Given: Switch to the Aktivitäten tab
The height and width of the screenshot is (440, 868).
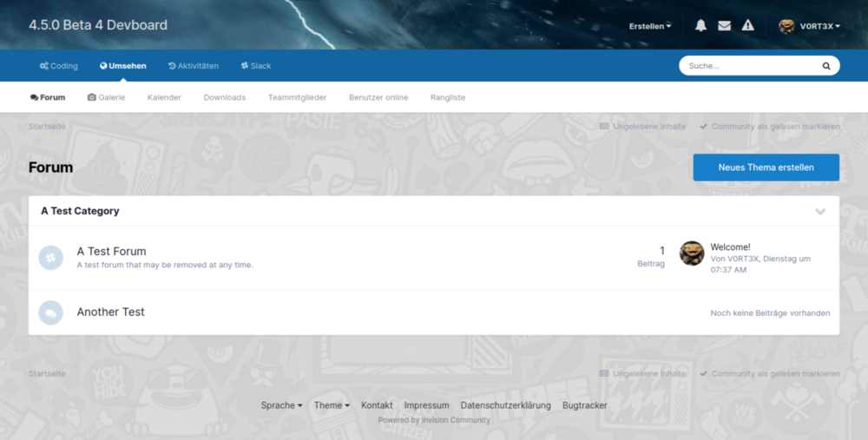Looking at the screenshot, I should (194, 66).
